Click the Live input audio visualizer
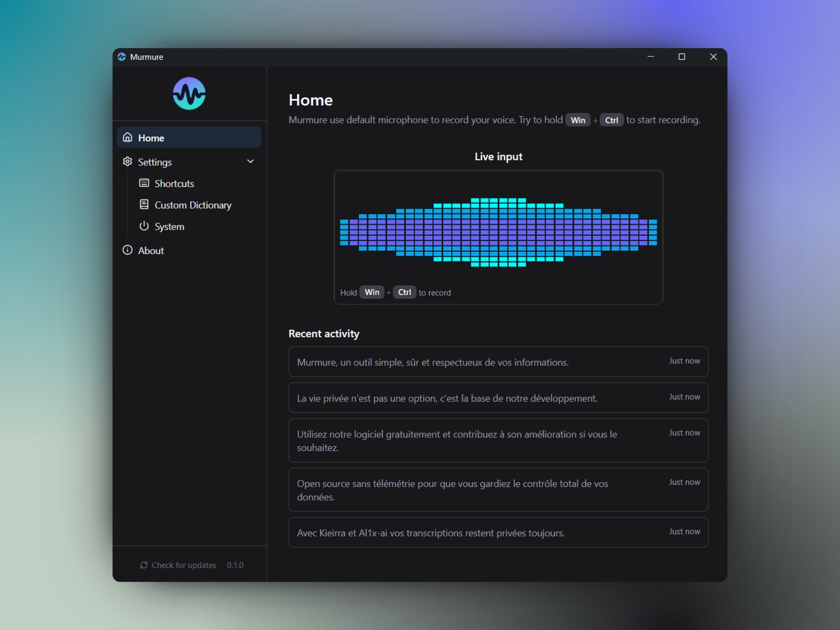The image size is (840, 630). [x=498, y=232]
